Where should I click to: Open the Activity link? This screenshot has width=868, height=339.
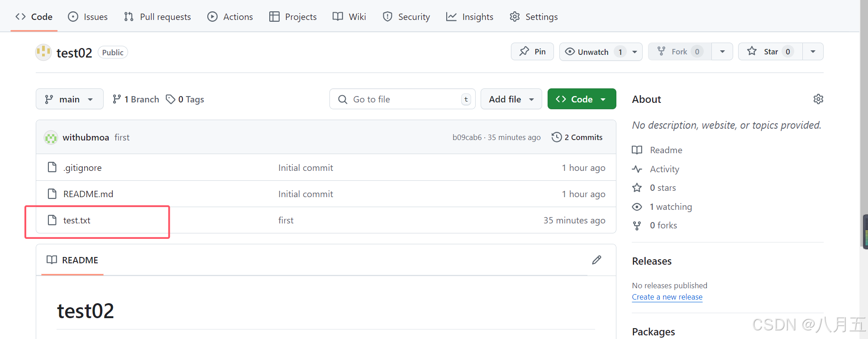664,169
